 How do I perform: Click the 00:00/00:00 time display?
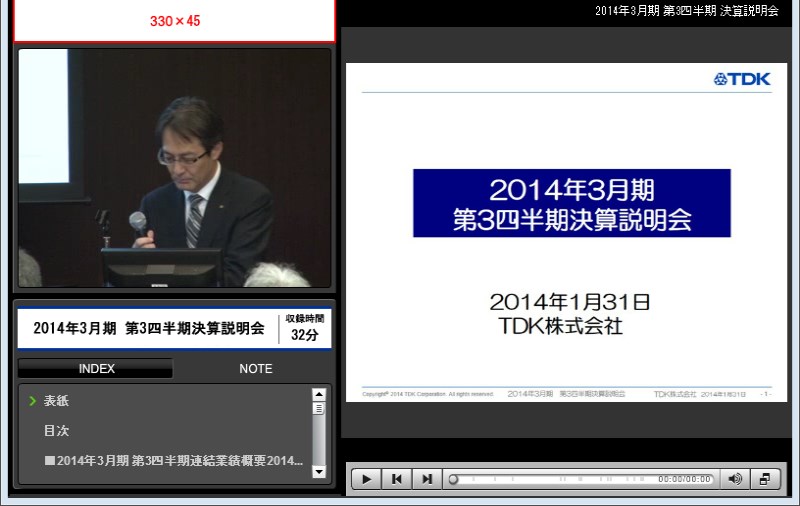coord(684,479)
